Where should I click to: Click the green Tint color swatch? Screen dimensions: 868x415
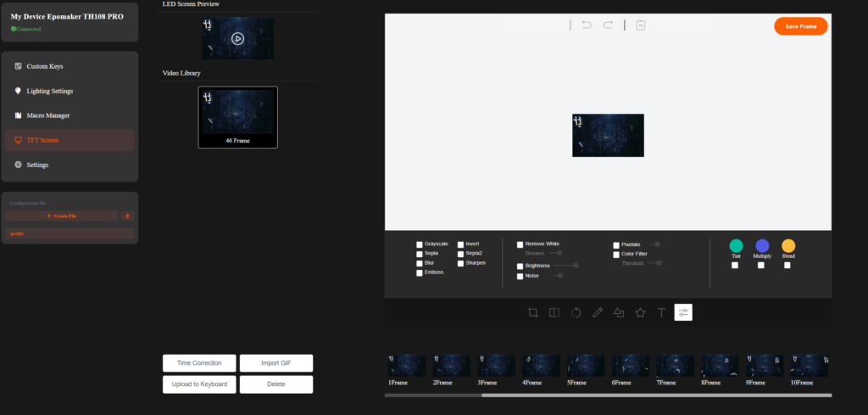coord(736,245)
